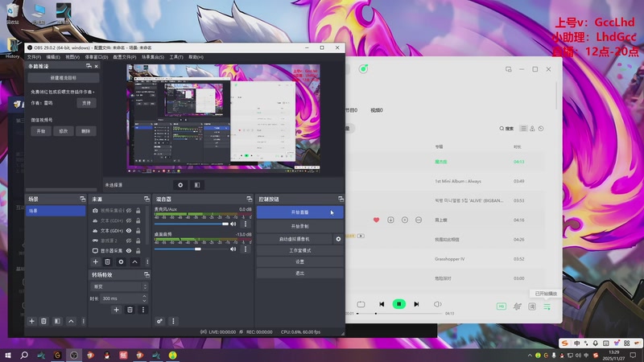Open virtual camera settings gear icon
This screenshot has height=362, width=644.
pyautogui.click(x=338, y=239)
